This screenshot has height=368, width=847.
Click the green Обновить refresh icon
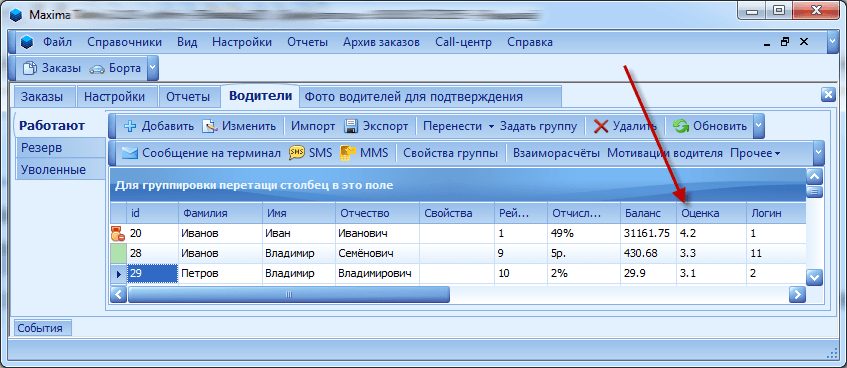681,126
